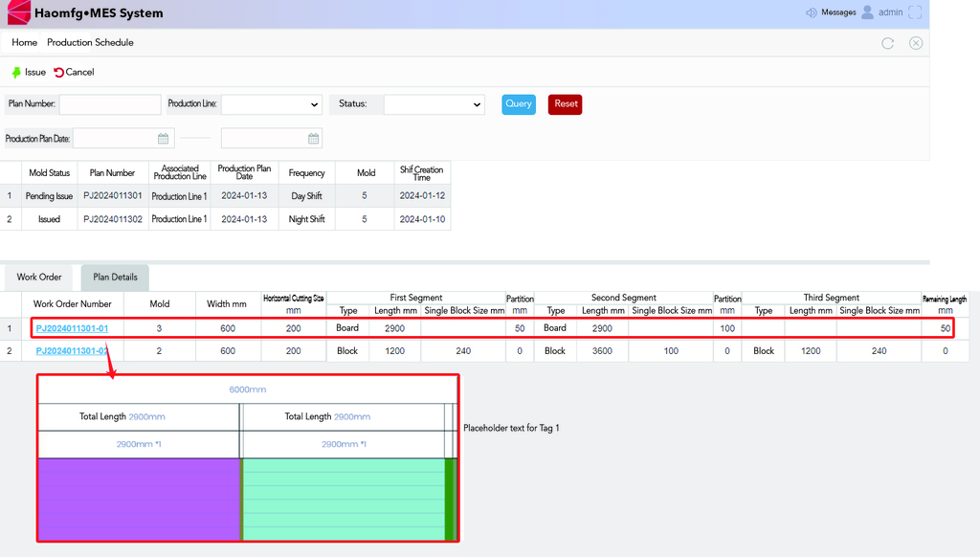Screen dimensions: 980x557
Task: Click the purple segment block in diagram
Action: 138,499
